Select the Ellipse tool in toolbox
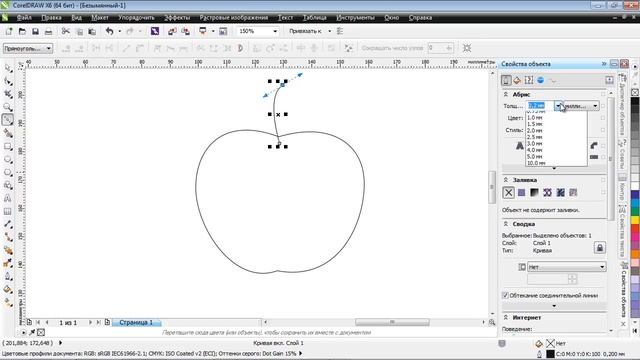 (x=8, y=159)
